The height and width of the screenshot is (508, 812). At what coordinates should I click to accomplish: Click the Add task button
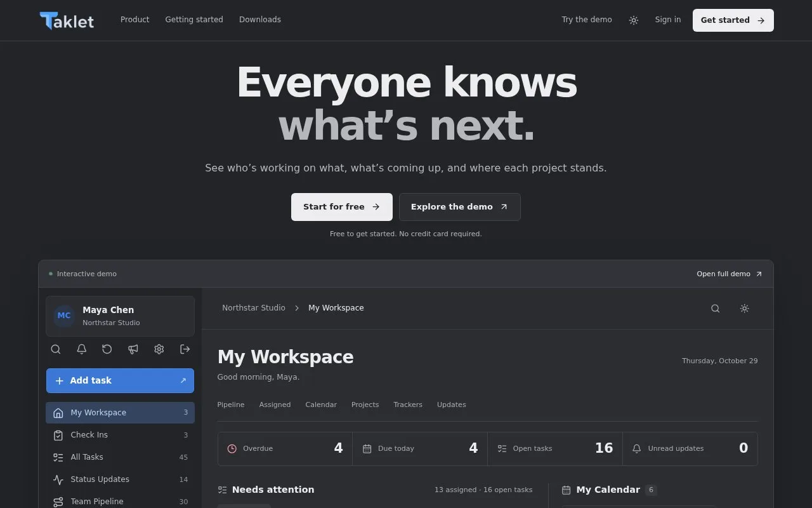pos(120,380)
